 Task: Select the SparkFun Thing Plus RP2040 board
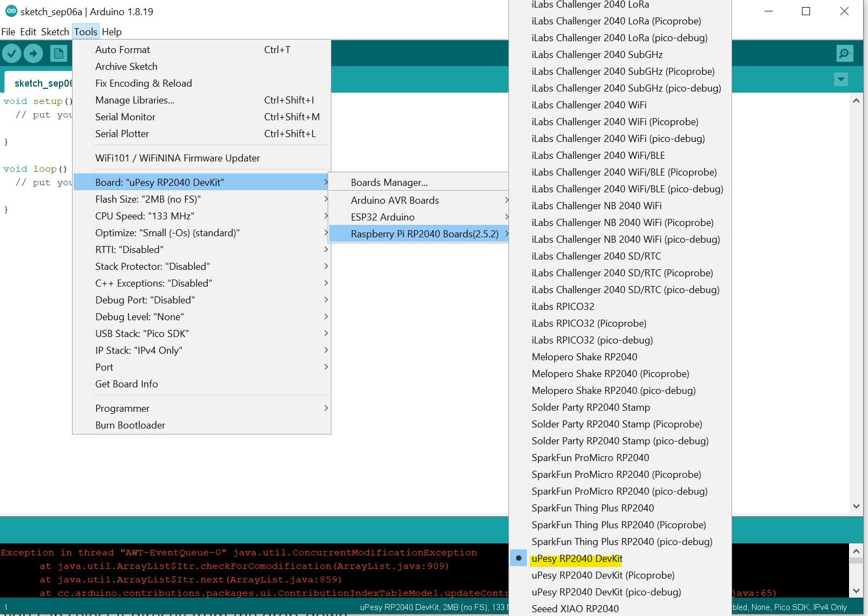pos(592,508)
